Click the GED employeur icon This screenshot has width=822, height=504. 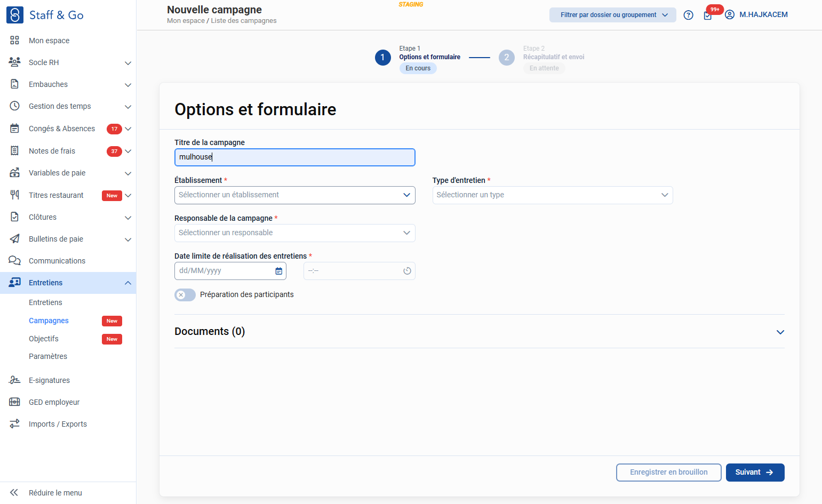click(x=15, y=402)
